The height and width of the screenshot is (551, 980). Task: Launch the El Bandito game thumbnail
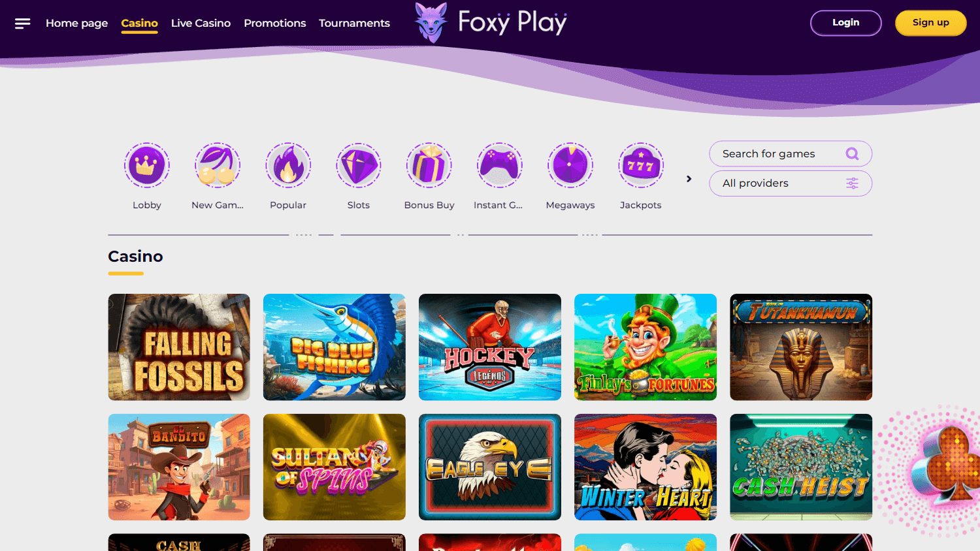pyautogui.click(x=179, y=467)
